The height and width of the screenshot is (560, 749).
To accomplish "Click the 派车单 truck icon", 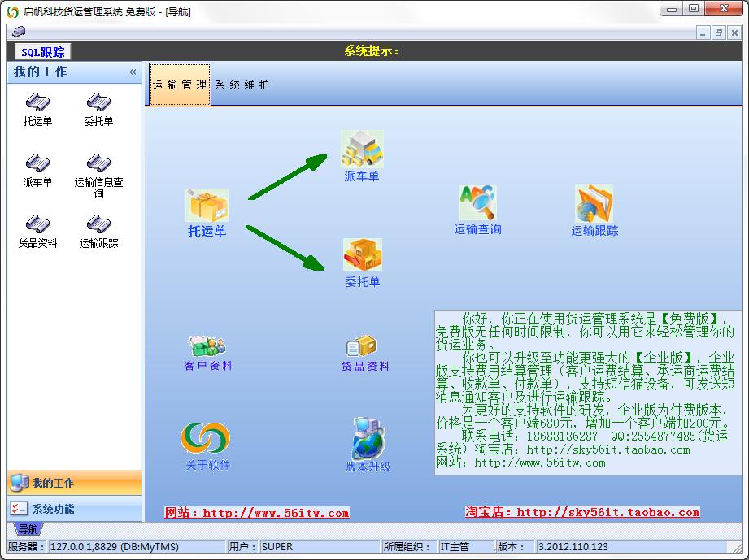I will pyautogui.click(x=362, y=150).
